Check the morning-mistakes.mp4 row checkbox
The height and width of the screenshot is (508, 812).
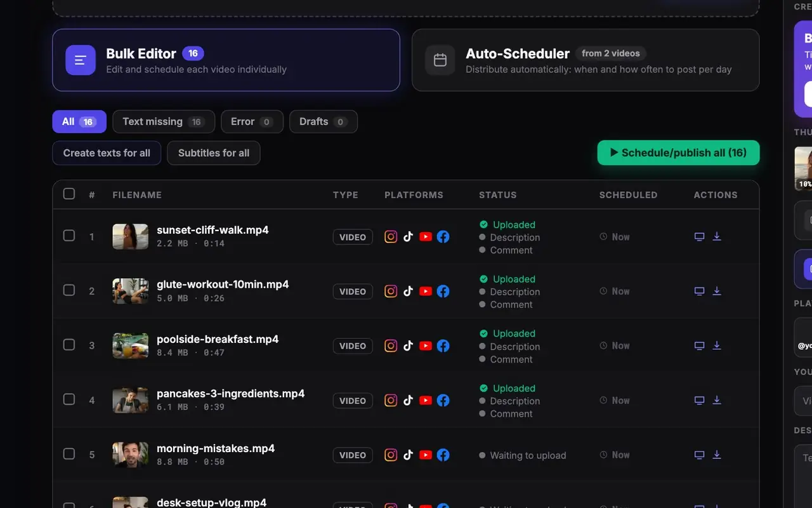(x=69, y=454)
